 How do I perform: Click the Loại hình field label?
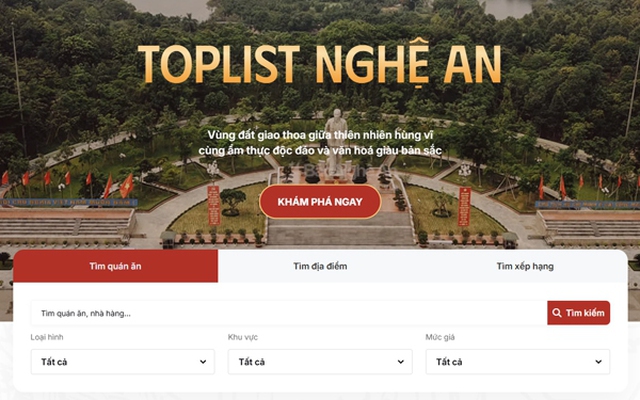pos(47,337)
